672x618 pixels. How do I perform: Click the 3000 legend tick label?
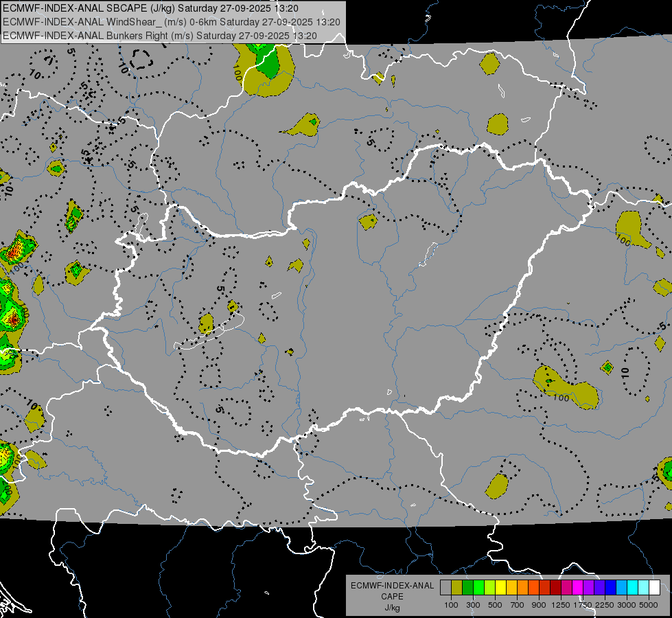coord(627,605)
